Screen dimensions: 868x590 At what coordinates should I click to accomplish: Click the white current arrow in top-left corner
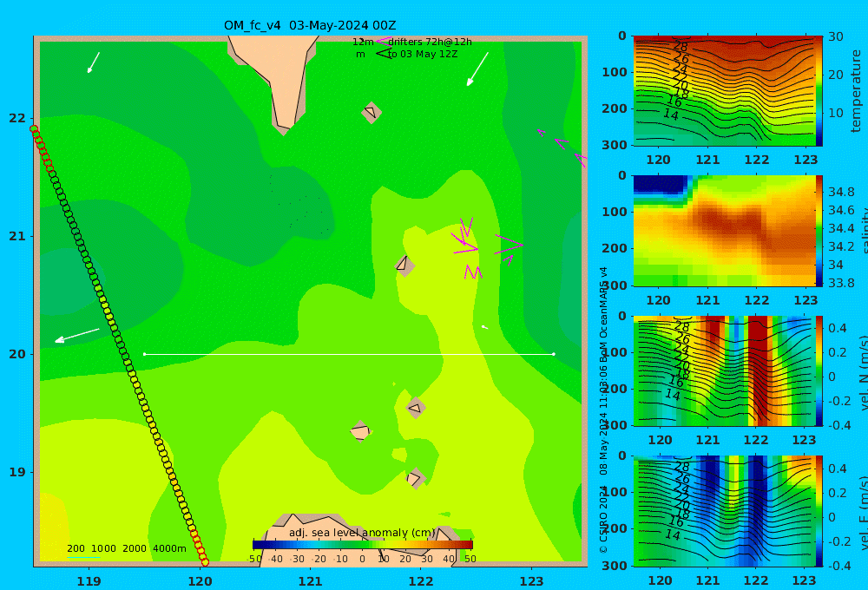coord(94,62)
